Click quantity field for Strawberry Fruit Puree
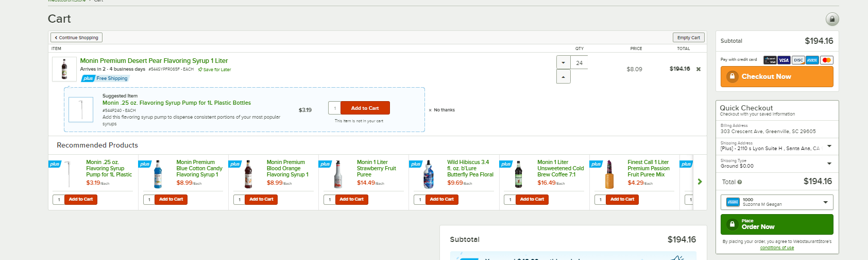 (x=330, y=200)
